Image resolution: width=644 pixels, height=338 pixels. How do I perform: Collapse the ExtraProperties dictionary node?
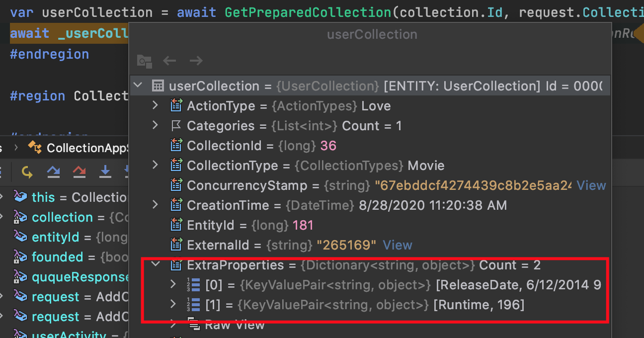click(155, 265)
